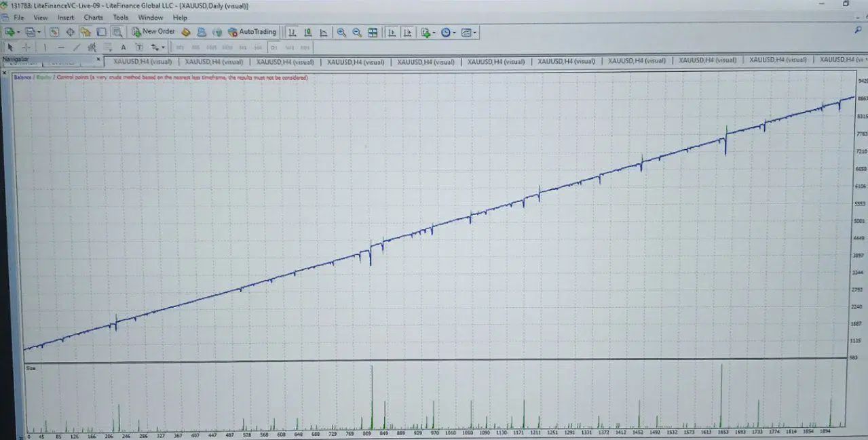Tile chart windows with the grid icon

[x=373, y=32]
